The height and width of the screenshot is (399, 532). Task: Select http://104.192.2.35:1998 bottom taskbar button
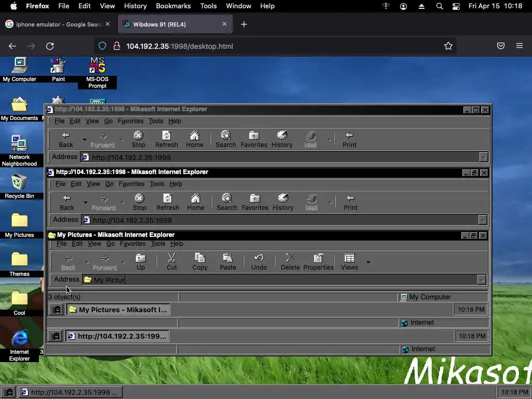(x=70, y=392)
